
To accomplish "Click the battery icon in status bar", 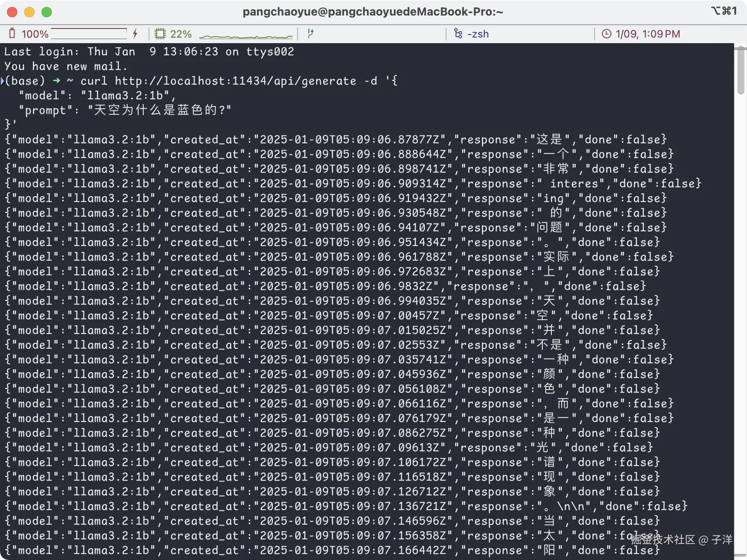I will click(12, 34).
